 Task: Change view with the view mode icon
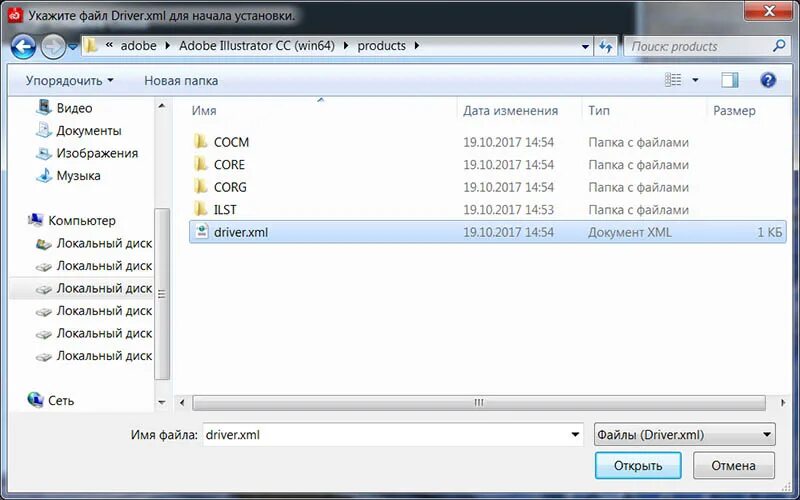click(x=673, y=80)
